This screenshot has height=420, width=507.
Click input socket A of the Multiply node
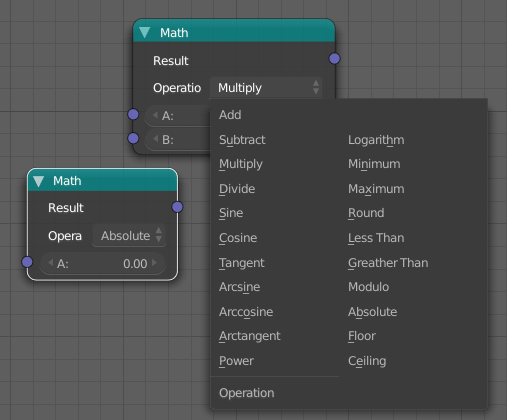(x=133, y=114)
